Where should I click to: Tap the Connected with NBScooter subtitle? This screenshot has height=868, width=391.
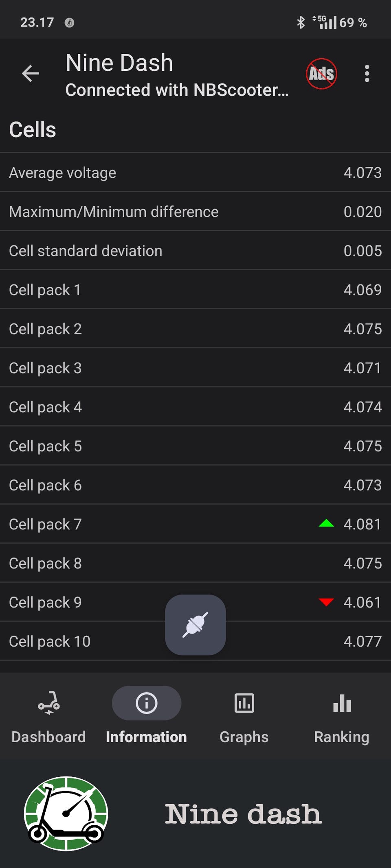pos(177,90)
